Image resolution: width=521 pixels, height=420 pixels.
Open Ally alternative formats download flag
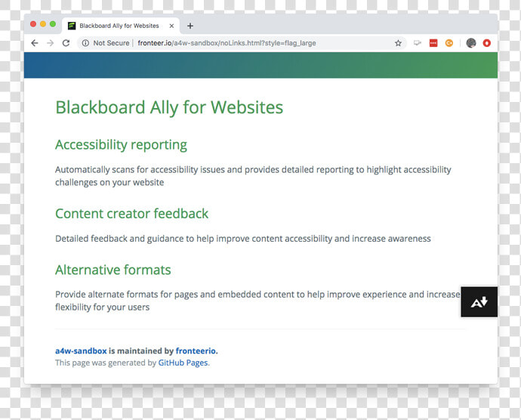coord(479,302)
